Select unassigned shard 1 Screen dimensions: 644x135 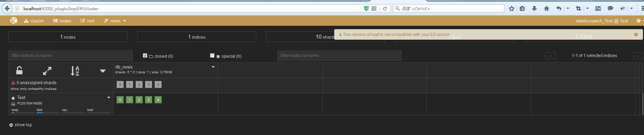pos(130,84)
